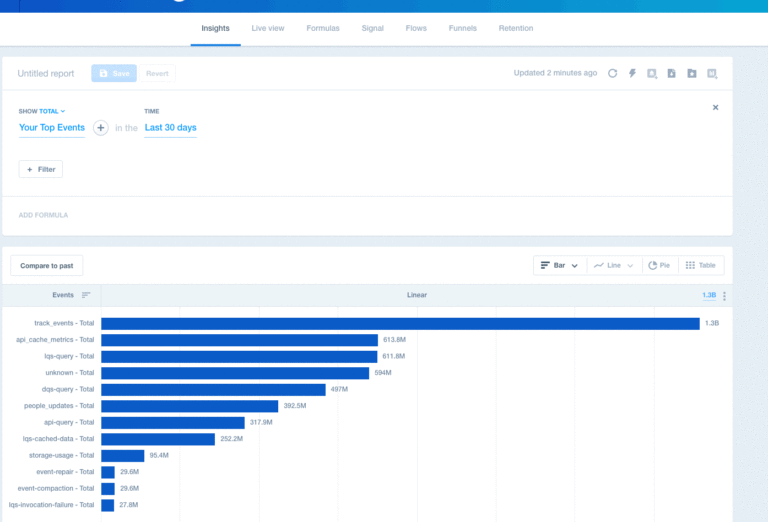Open the Last 30 days time picker

(170, 128)
